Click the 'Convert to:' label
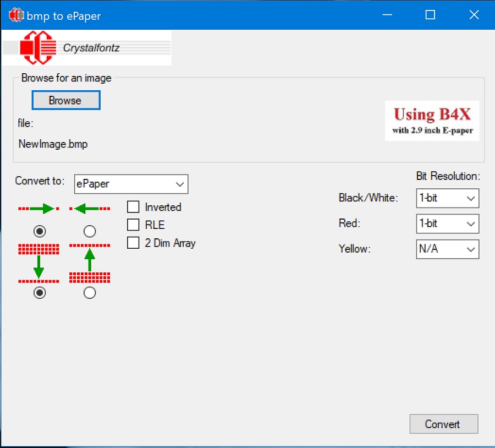This screenshot has height=448, width=495. click(40, 181)
